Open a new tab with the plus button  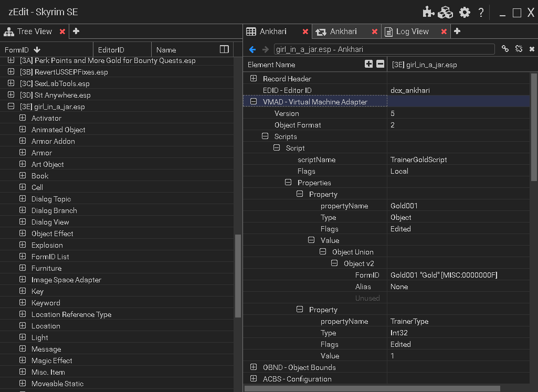point(457,31)
